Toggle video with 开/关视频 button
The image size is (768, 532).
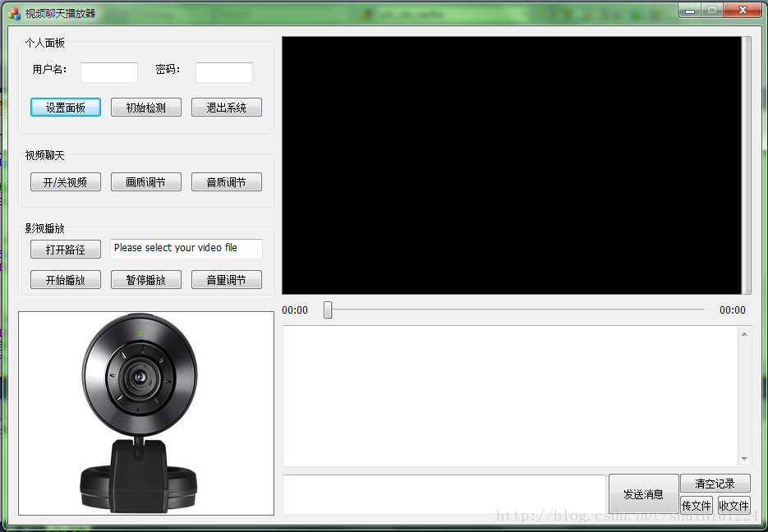(66, 182)
